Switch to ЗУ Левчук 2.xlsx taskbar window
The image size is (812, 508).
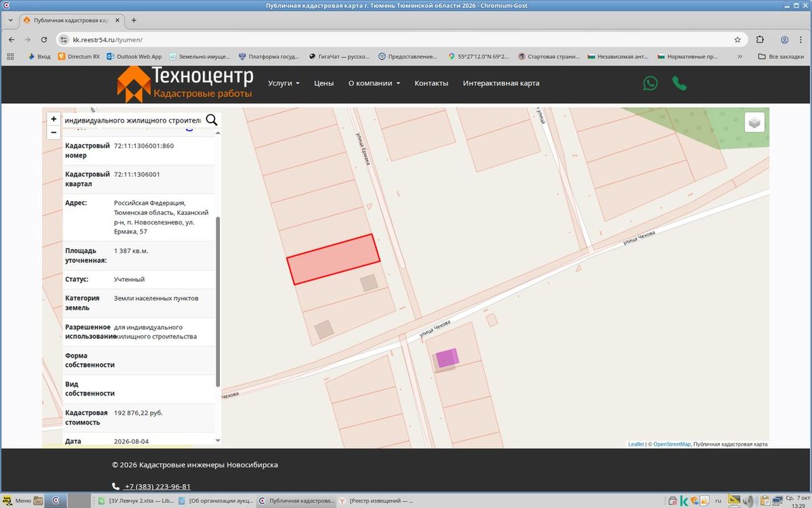click(x=136, y=501)
